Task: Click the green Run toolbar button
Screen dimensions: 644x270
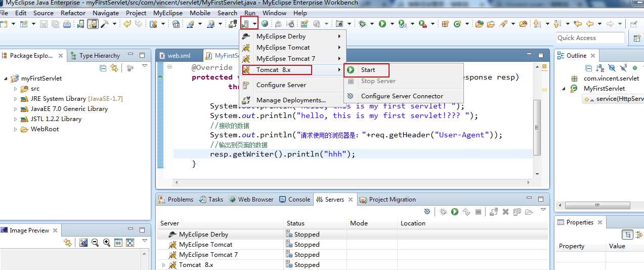Action: (x=382, y=24)
